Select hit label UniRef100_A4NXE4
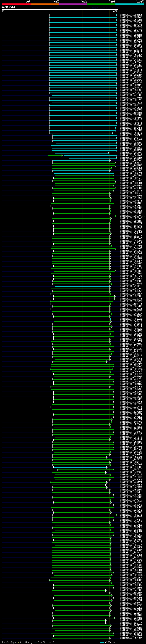This screenshot has width=146, height=644. coord(131,548)
